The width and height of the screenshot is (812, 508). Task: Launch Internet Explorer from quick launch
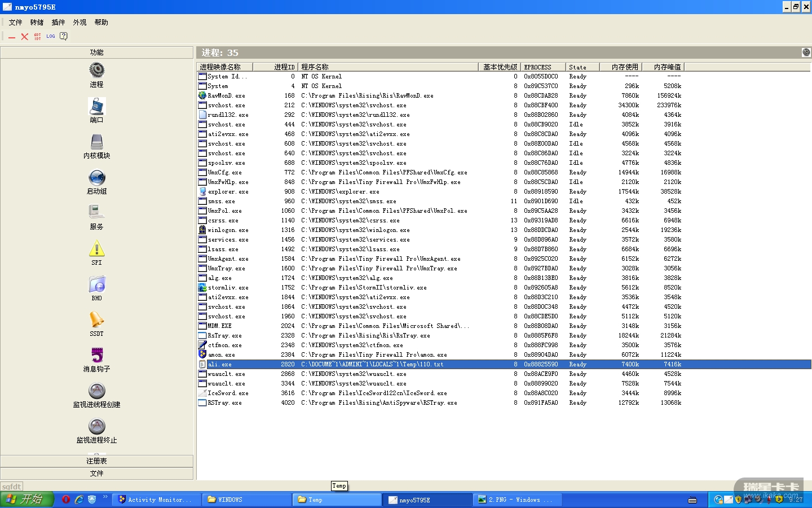[79, 500]
